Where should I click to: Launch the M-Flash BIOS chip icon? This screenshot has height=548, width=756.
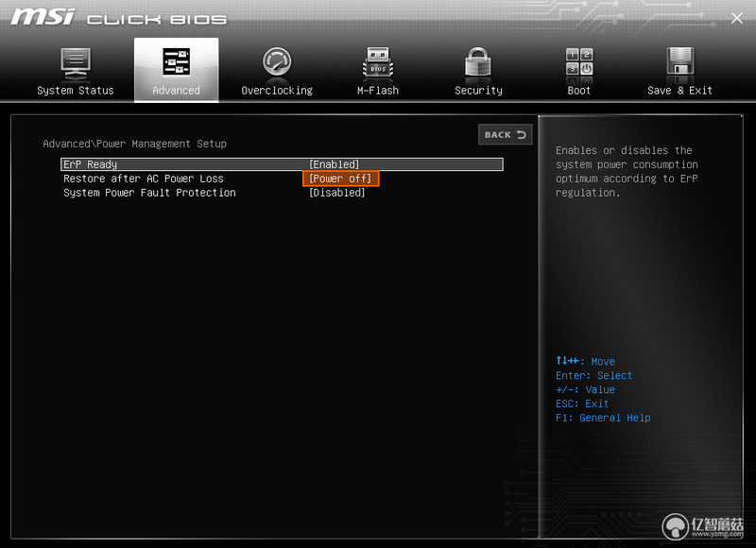point(378,62)
